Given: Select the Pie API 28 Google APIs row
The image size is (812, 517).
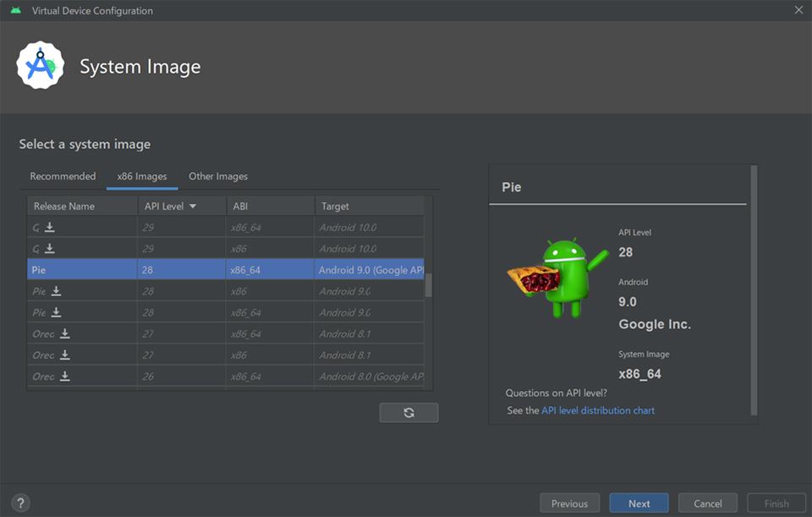Looking at the screenshot, I should click(x=225, y=270).
